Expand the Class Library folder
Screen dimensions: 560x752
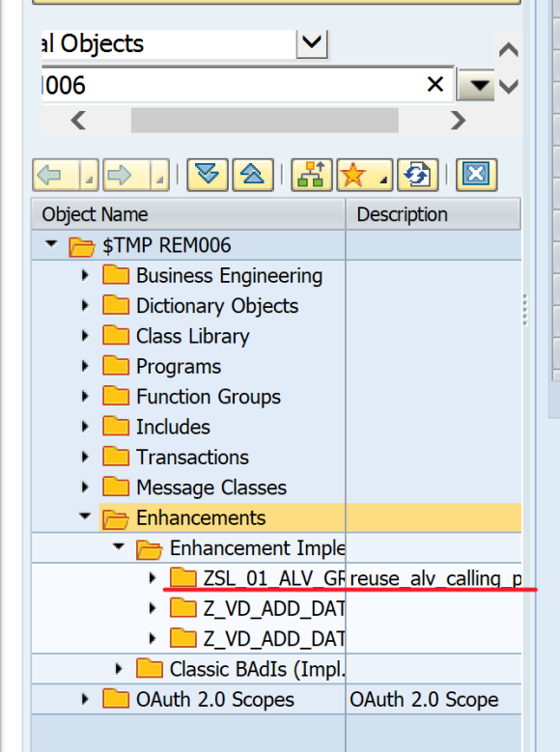coord(85,336)
